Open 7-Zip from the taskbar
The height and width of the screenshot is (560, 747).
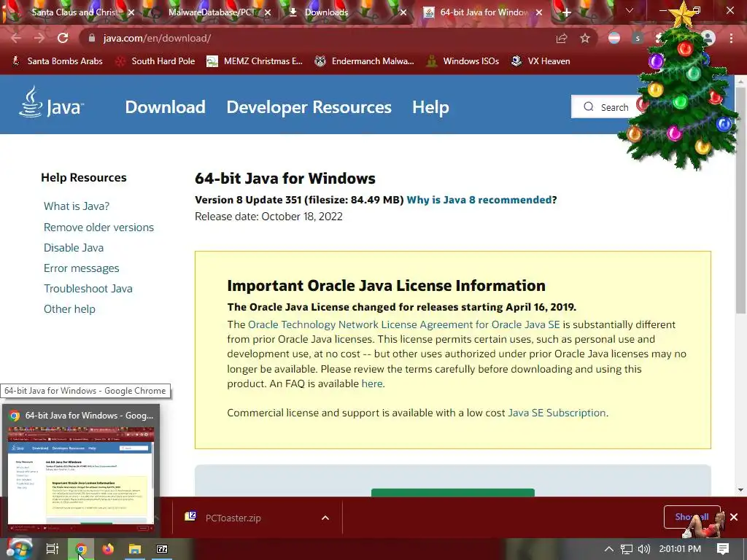pyautogui.click(x=162, y=549)
